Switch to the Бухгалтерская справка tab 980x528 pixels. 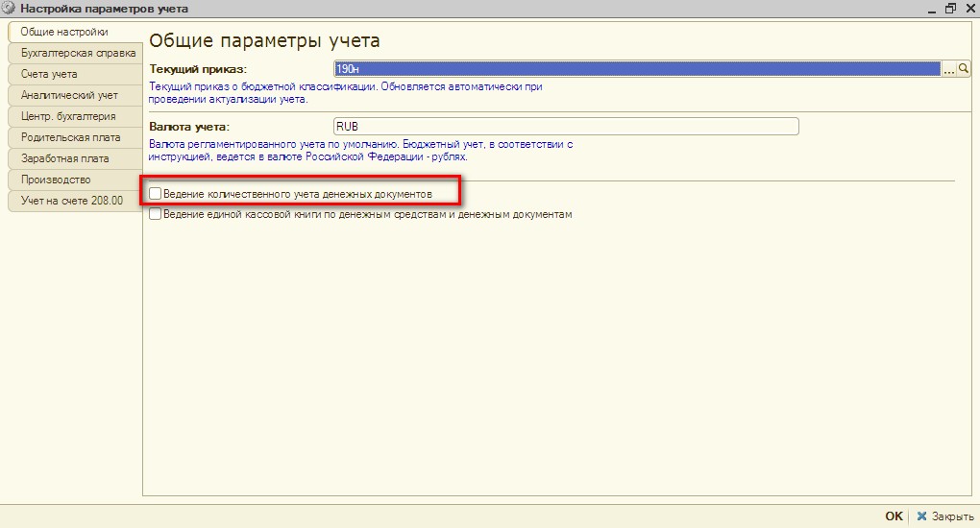click(75, 53)
